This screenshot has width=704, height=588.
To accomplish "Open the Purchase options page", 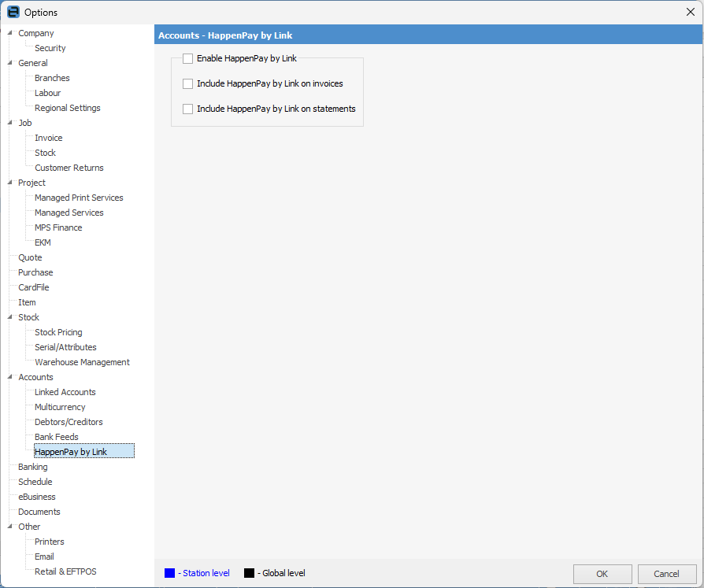I will click(35, 272).
